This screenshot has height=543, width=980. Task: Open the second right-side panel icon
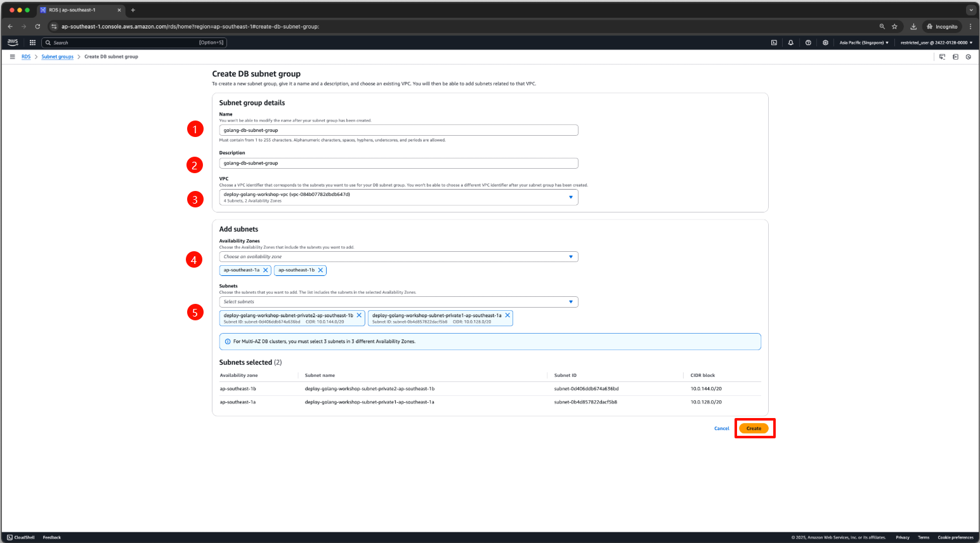pyautogui.click(x=955, y=56)
